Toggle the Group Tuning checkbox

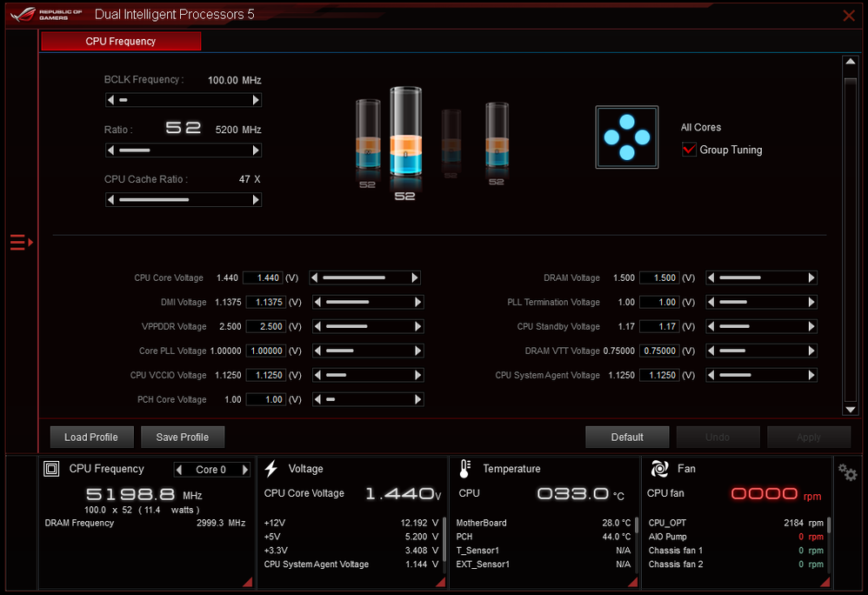point(689,150)
